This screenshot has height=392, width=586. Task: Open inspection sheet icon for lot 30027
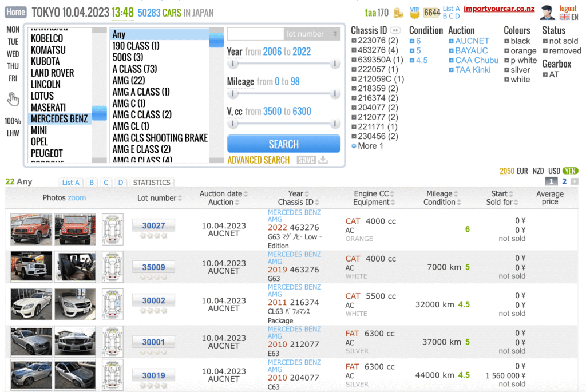(x=112, y=229)
